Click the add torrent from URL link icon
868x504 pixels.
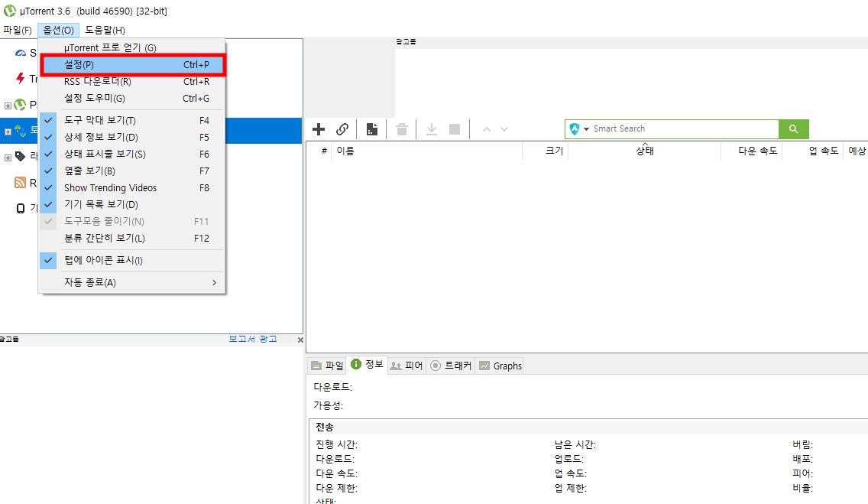tap(342, 129)
